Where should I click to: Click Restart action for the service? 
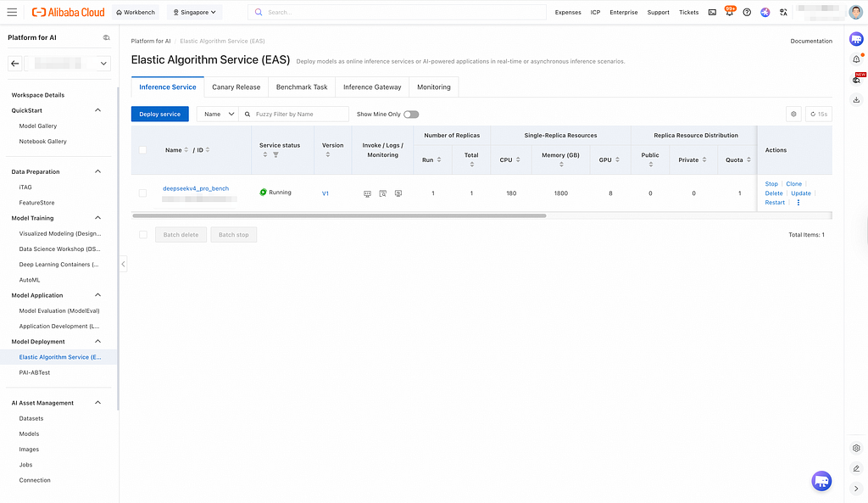[775, 203]
